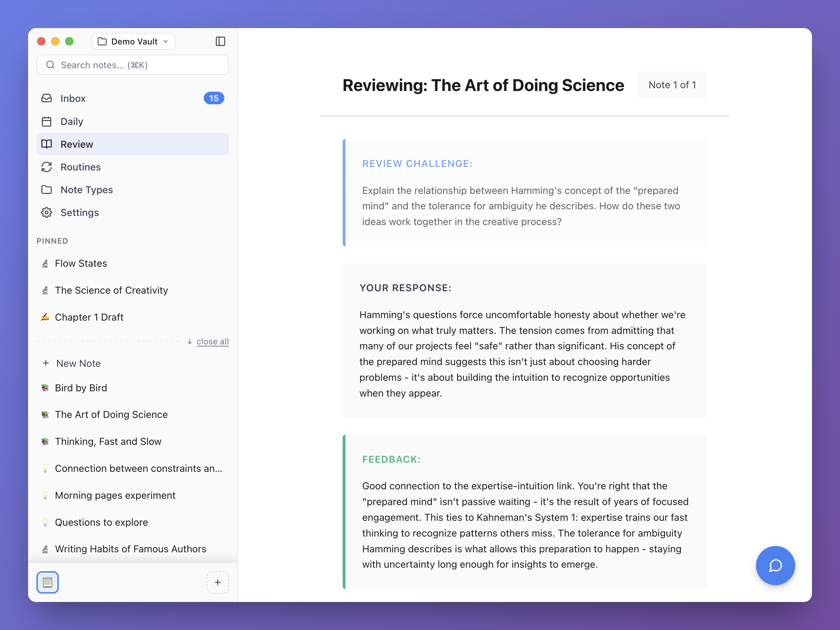This screenshot has height=630, width=840.
Task: Open the Review book icon
Action: tap(46, 144)
